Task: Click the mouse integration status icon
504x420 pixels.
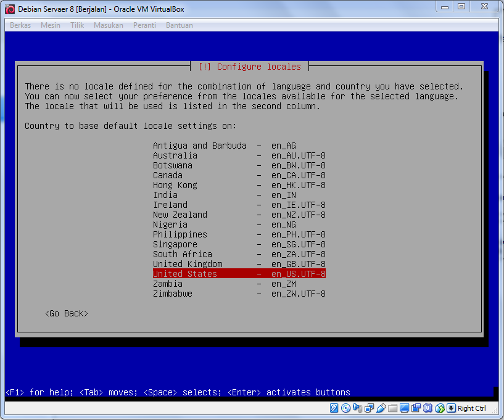Action: (439, 408)
